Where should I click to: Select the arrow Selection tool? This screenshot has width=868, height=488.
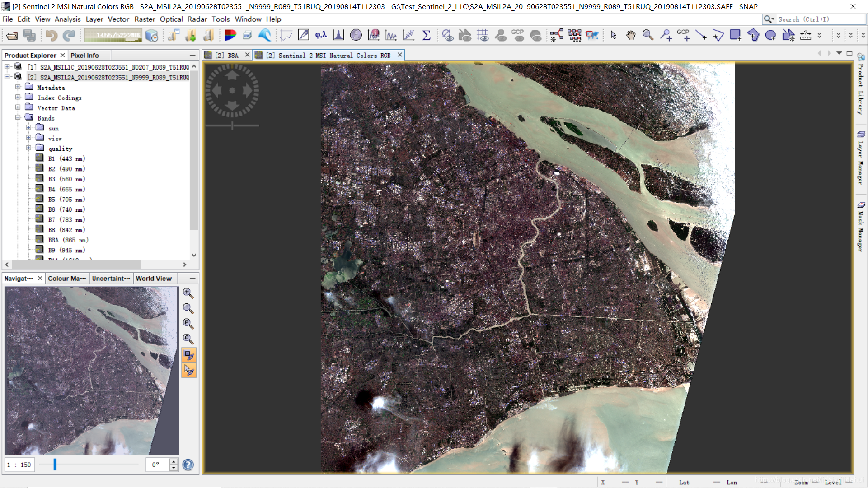coord(613,35)
